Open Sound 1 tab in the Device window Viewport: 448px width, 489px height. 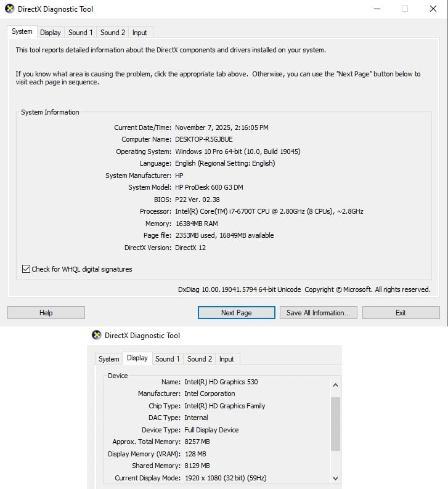[168, 359]
